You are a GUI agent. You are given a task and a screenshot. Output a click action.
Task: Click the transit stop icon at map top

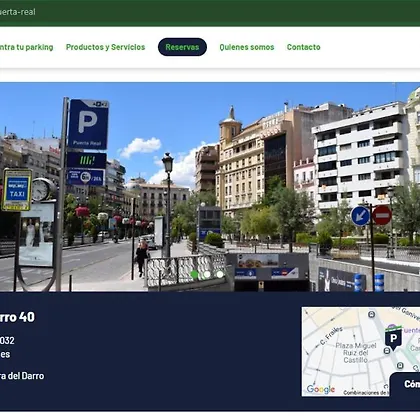tap(371, 314)
